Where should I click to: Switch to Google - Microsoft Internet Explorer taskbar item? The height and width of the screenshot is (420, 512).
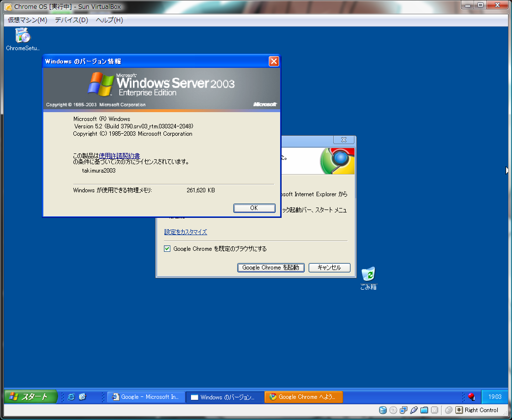(146, 397)
